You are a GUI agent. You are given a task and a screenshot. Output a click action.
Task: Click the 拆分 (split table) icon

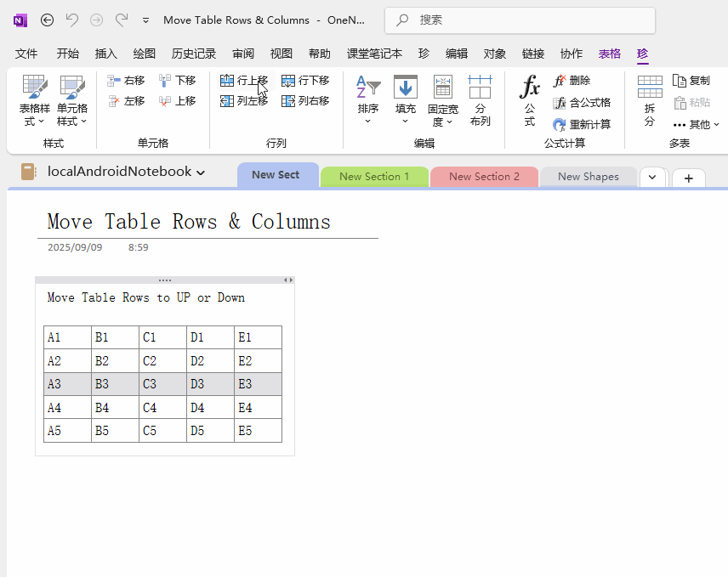click(x=650, y=88)
